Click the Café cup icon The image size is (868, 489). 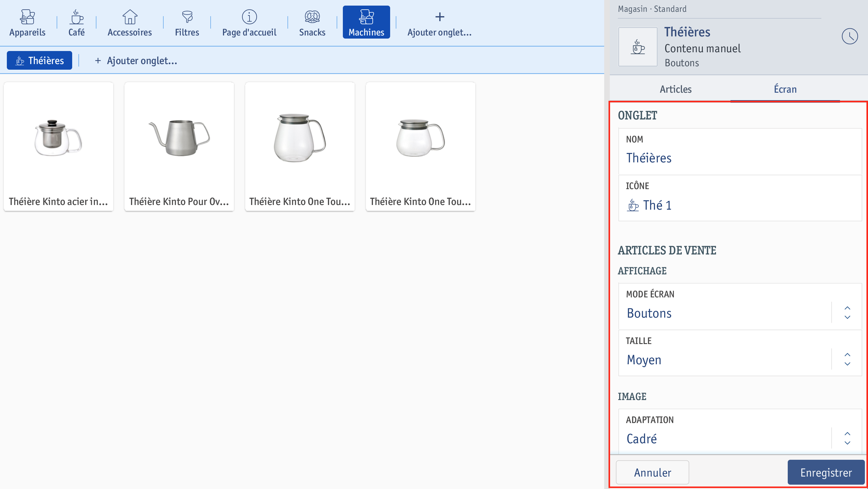pyautogui.click(x=77, y=16)
